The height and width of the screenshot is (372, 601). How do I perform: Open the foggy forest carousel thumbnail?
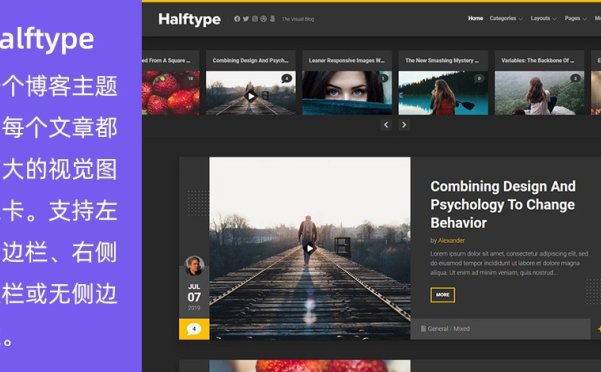[539, 93]
